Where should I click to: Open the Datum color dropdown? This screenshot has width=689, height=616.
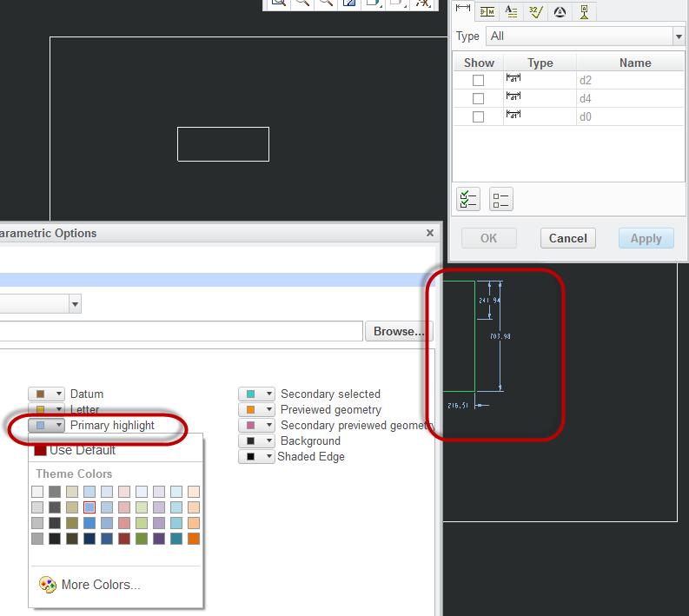(47, 394)
